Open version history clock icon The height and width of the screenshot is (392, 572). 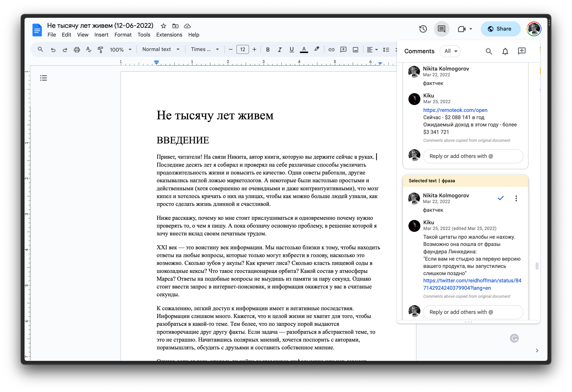tap(423, 29)
